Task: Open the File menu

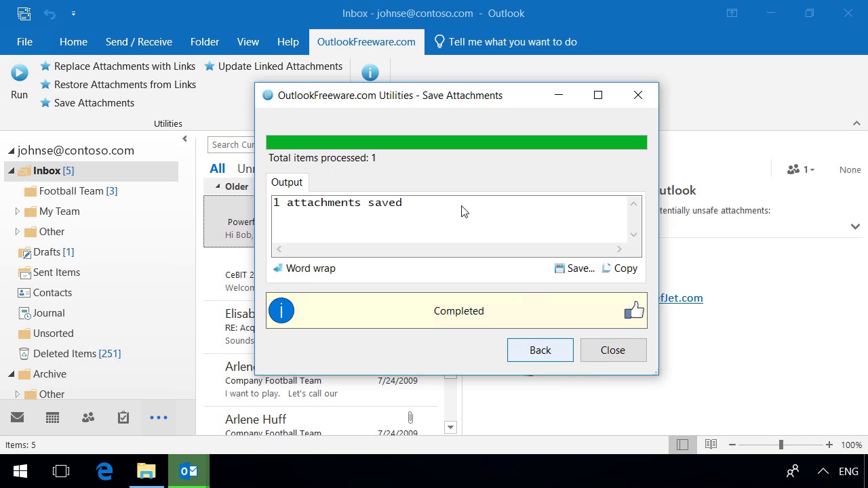Action: tap(24, 42)
